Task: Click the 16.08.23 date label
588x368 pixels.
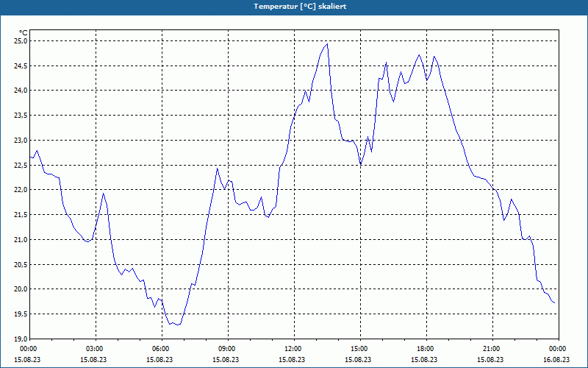Action: coord(556,359)
